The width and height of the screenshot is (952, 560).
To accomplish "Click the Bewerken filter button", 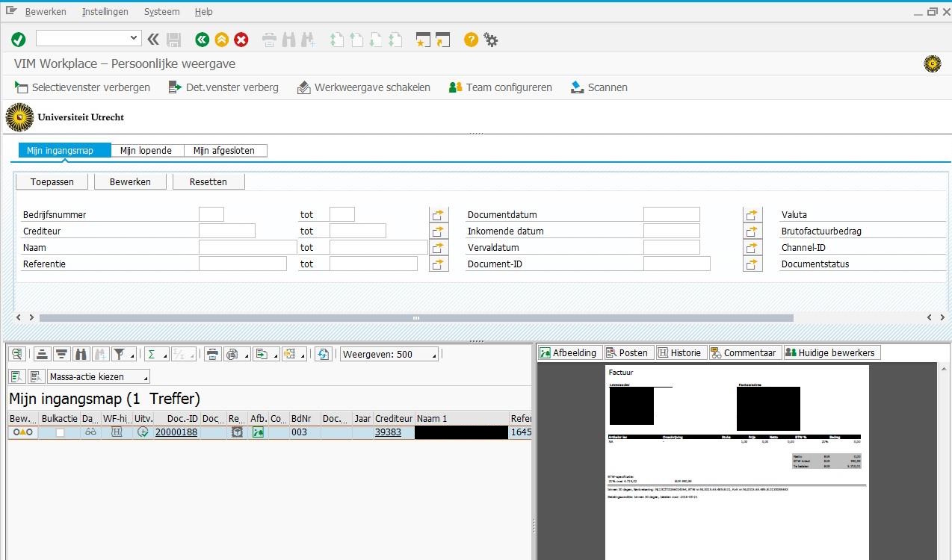I will tap(130, 181).
